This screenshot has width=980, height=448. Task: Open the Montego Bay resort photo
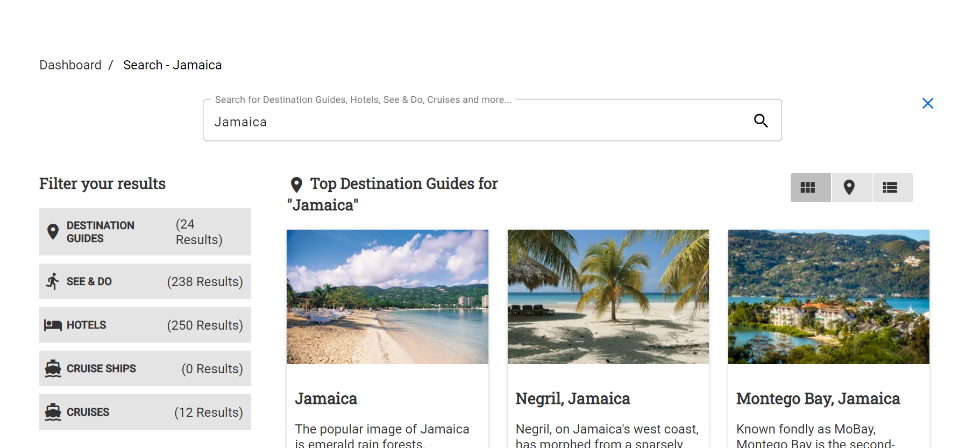pos(828,297)
